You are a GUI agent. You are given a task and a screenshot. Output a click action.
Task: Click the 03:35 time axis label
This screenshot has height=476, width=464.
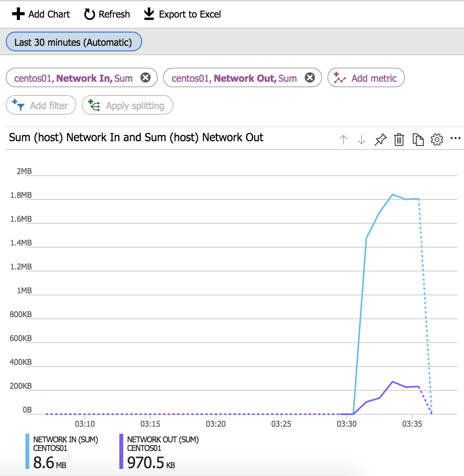412,424
